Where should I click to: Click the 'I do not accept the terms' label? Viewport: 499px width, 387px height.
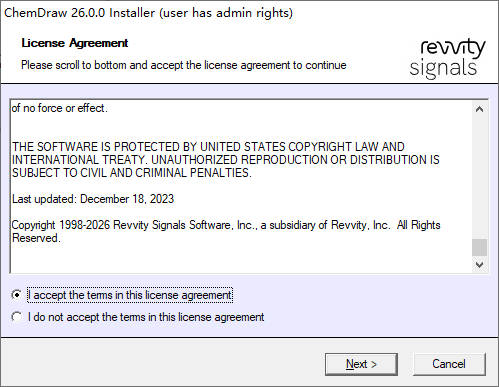146,317
